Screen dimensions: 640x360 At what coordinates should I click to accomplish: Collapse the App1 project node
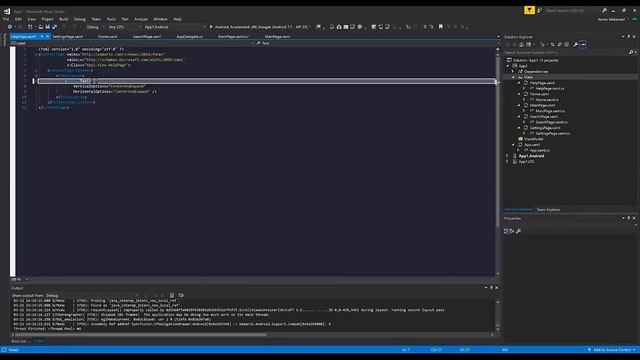508,66
